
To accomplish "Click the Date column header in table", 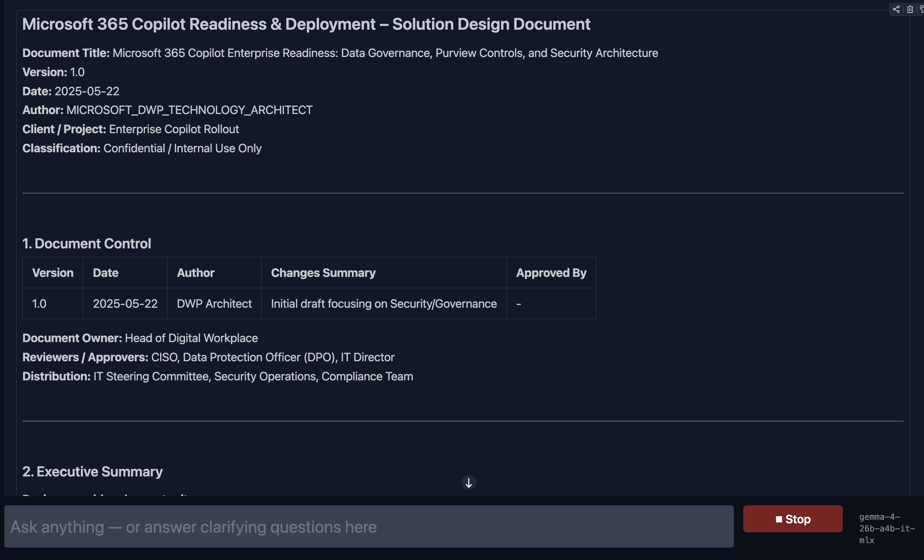I will [x=125, y=273].
